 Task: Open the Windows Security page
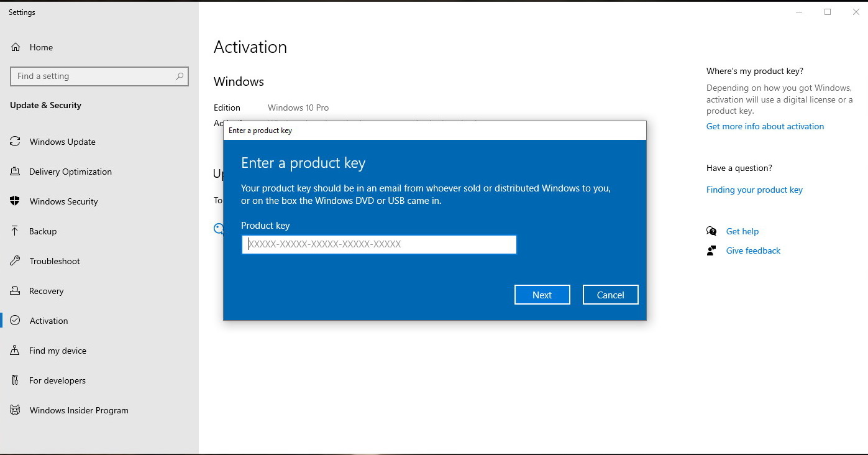point(99,201)
